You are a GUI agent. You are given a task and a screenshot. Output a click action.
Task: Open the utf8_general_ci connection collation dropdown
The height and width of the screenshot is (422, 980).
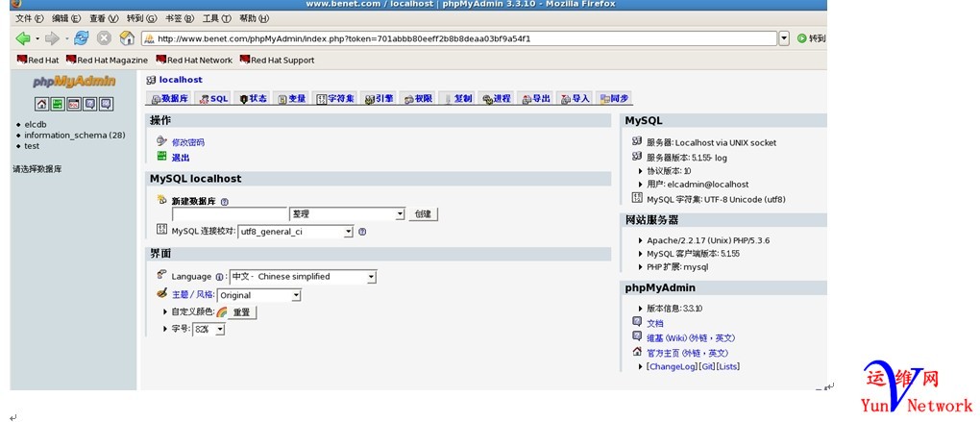(x=296, y=232)
